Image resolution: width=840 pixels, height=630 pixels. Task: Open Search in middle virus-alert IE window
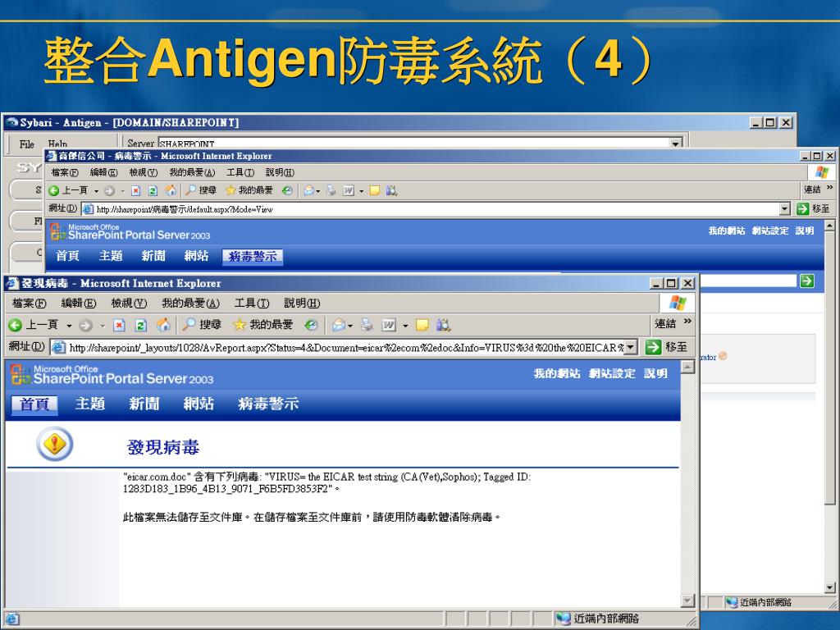(x=201, y=190)
